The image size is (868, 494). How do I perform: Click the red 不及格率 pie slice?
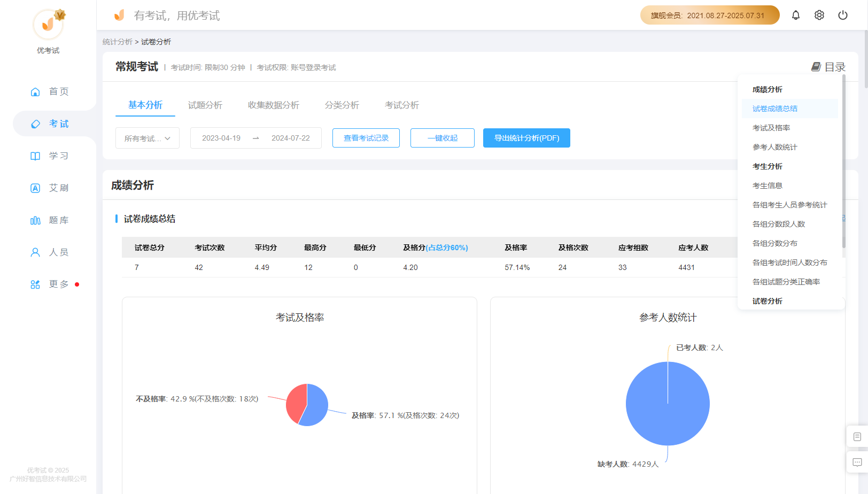[296, 403]
